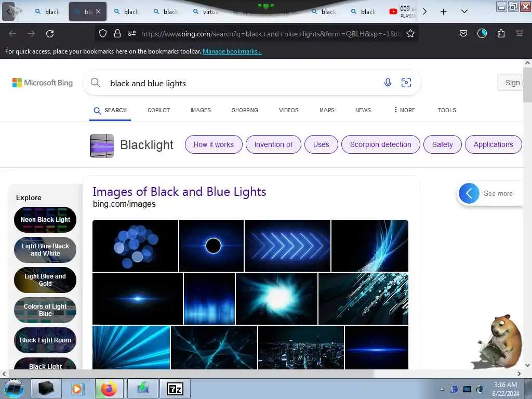Image resolution: width=532 pixels, height=399 pixels.
Task: Bookmark this page with the star icon
Action: tap(410, 33)
